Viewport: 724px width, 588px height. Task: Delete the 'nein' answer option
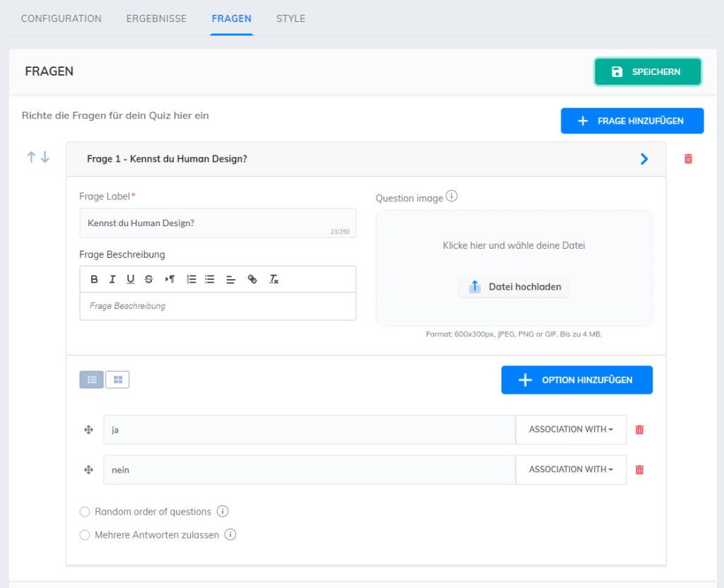point(639,469)
